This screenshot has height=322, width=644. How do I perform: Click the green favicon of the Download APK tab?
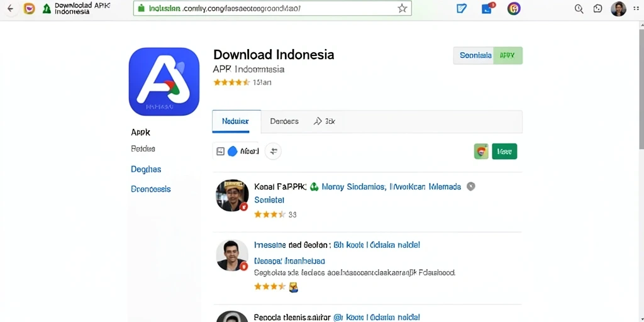47,9
